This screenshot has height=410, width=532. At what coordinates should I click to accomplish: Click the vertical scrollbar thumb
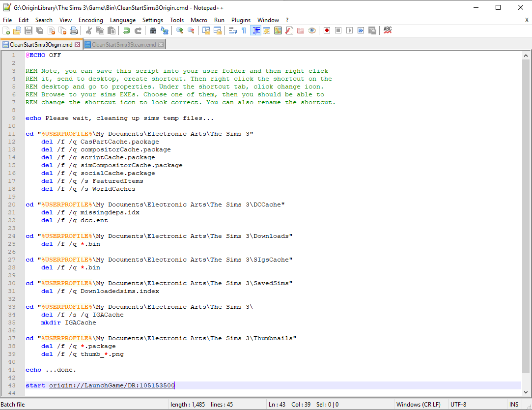(x=526, y=216)
